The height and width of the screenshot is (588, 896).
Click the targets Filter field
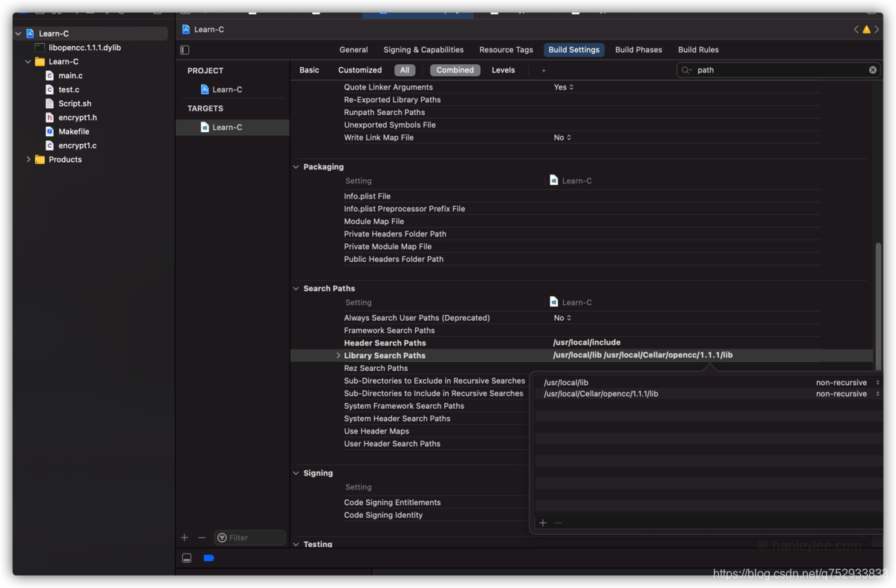[250, 537]
